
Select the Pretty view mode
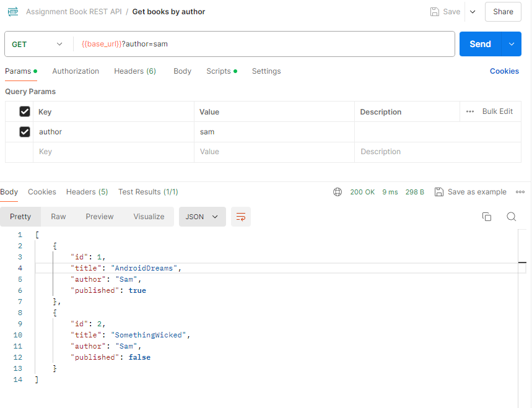pyautogui.click(x=20, y=217)
